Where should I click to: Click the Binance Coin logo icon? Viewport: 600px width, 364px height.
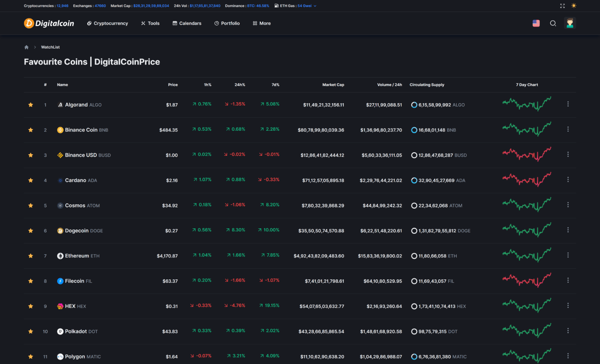tap(60, 130)
